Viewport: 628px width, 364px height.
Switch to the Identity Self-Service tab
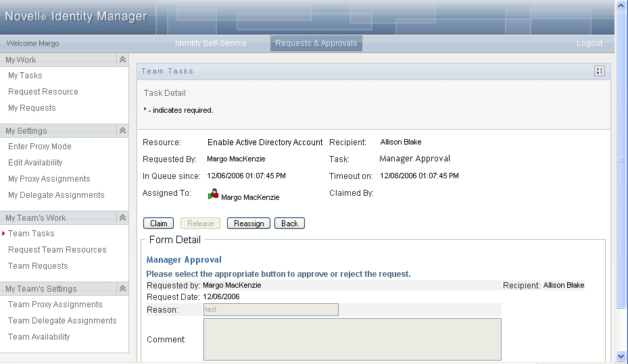[211, 43]
